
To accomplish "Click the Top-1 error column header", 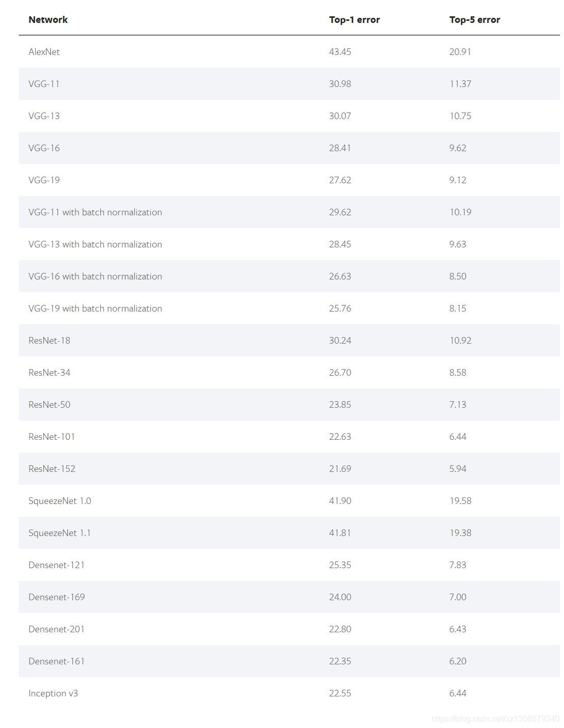I will coord(354,20).
